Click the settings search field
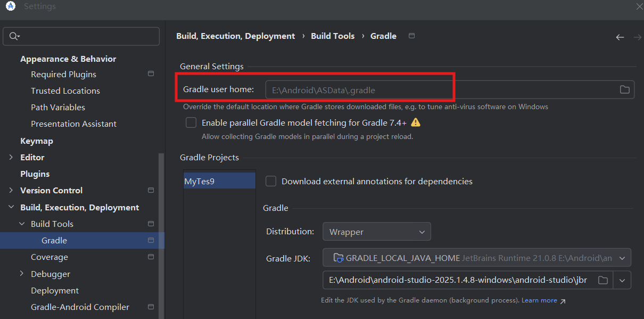Viewport: 644px width, 319px height. click(x=81, y=36)
